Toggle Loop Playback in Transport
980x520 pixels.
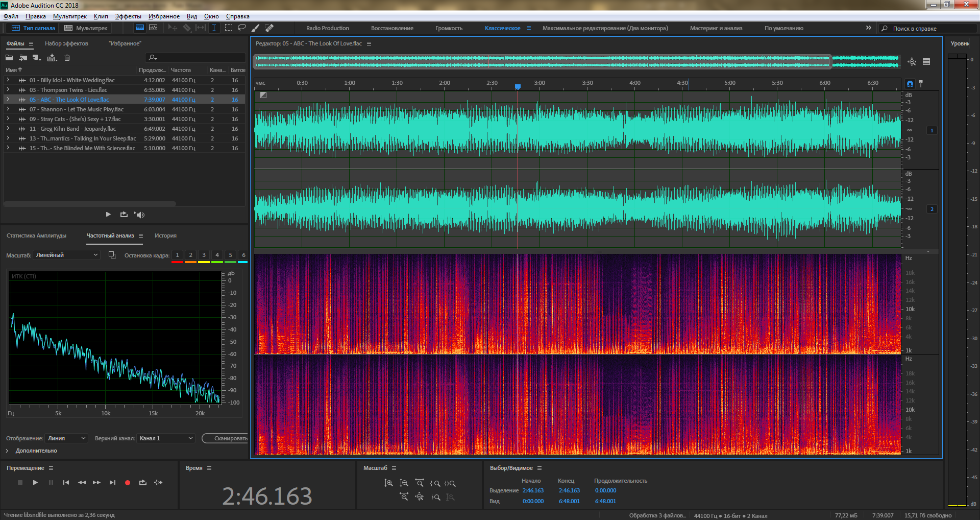(x=143, y=482)
